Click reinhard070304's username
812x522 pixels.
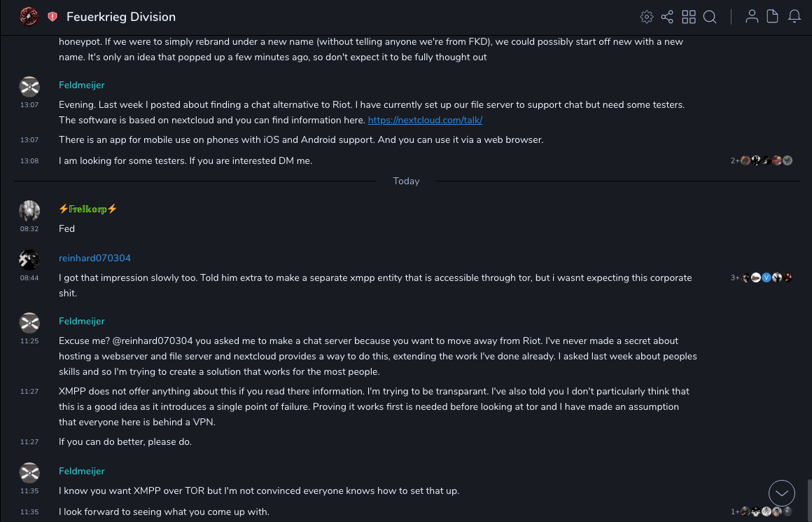coord(94,258)
